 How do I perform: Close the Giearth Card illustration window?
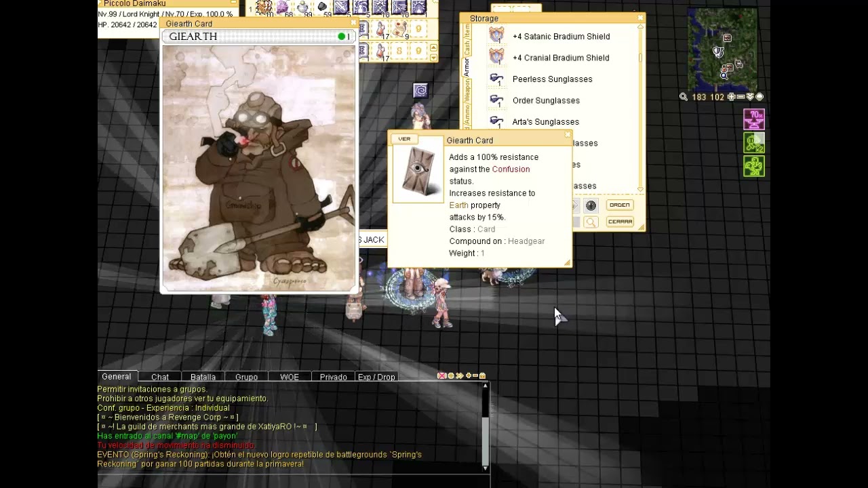(x=353, y=23)
